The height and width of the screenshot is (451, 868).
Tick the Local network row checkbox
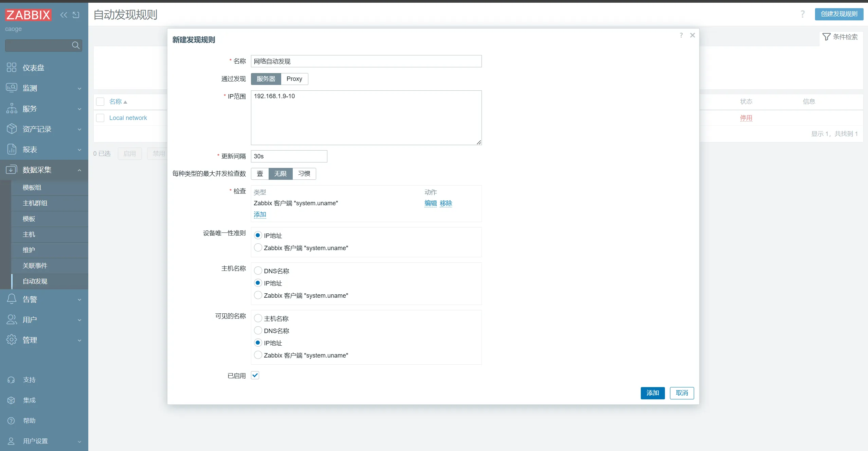pyautogui.click(x=100, y=118)
